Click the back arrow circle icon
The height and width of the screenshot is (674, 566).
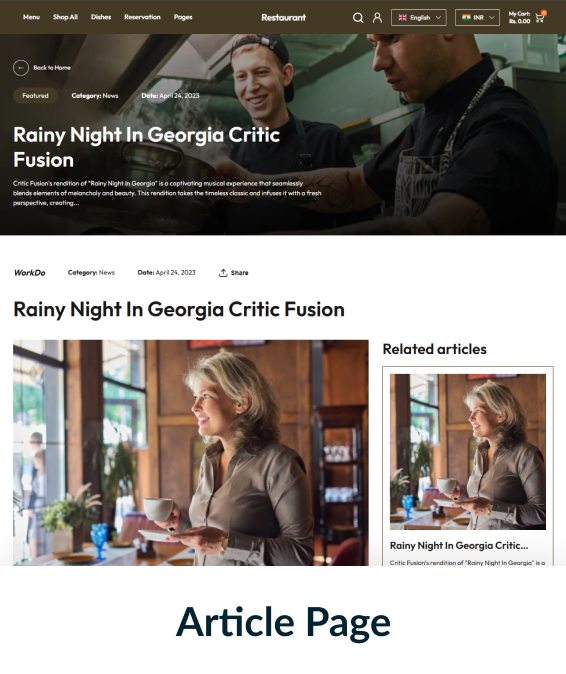[x=21, y=68]
